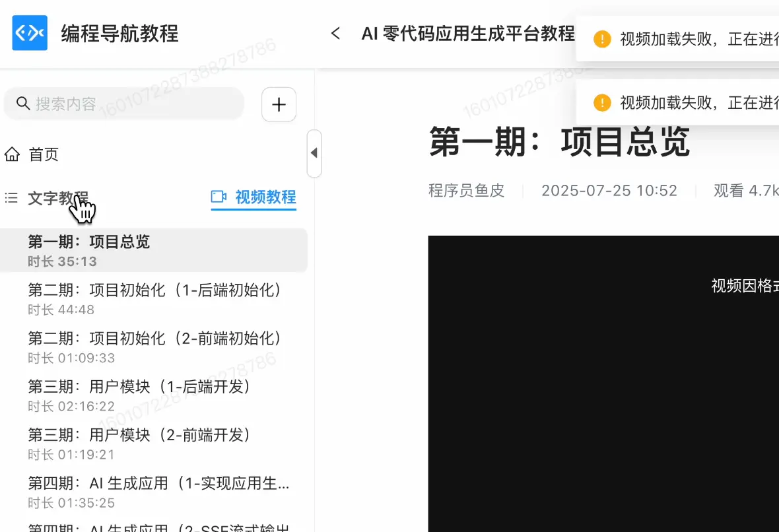The image size is (779, 532).
Task: Click the magnifier icon in the search bar
Action: tap(23, 104)
